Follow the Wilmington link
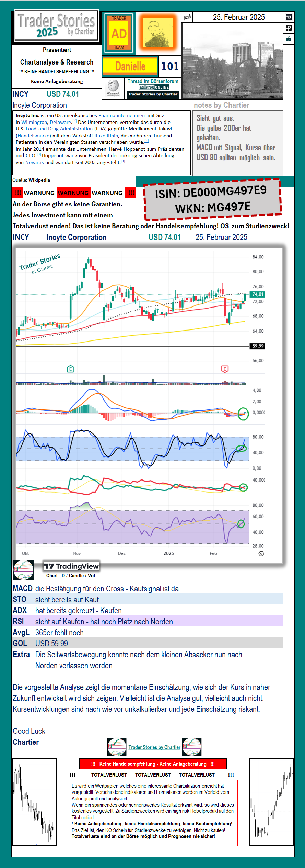This screenshot has width=305, height=868. 34,122
